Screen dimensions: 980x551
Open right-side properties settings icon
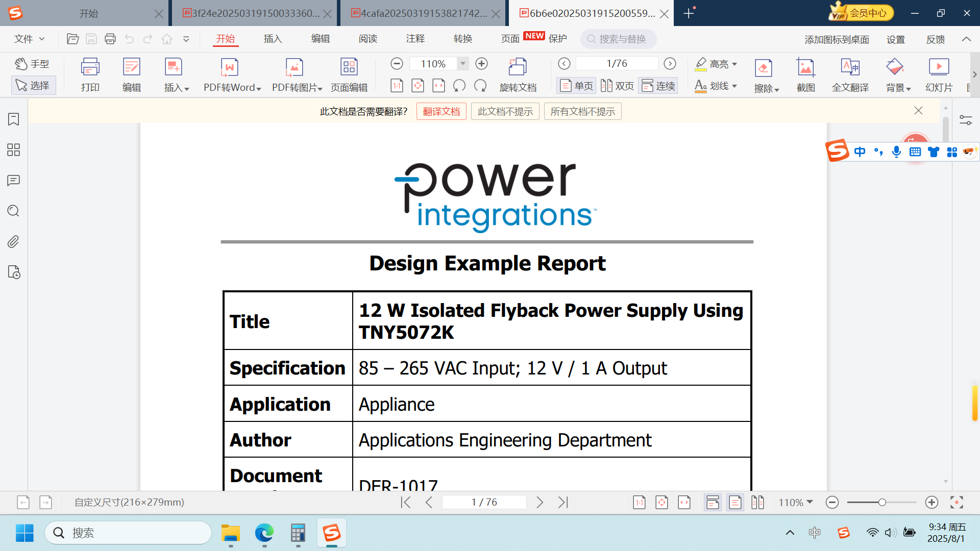(x=966, y=120)
